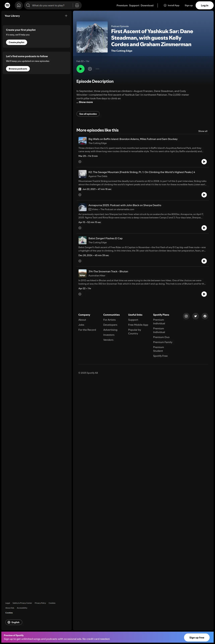
Task: Play the K2: The Savage Mountain episode
Action: click(204, 195)
